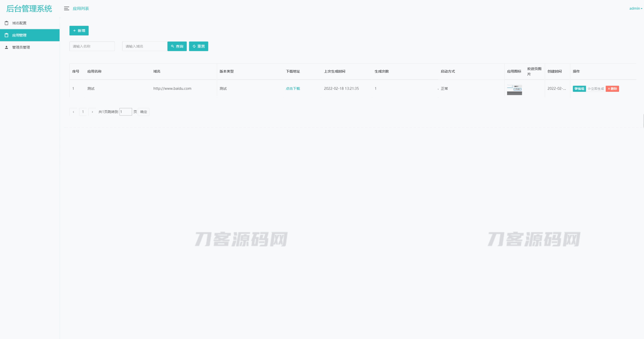Click the 点击下载 download link
The width and height of the screenshot is (644, 339).
(x=293, y=88)
